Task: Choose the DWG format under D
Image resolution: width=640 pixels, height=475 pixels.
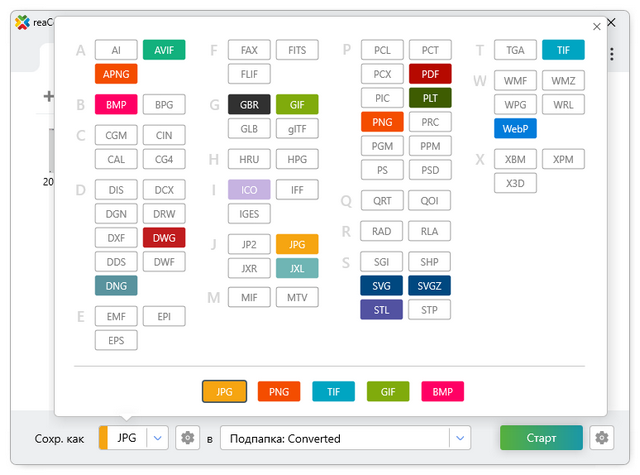Action: point(164,237)
